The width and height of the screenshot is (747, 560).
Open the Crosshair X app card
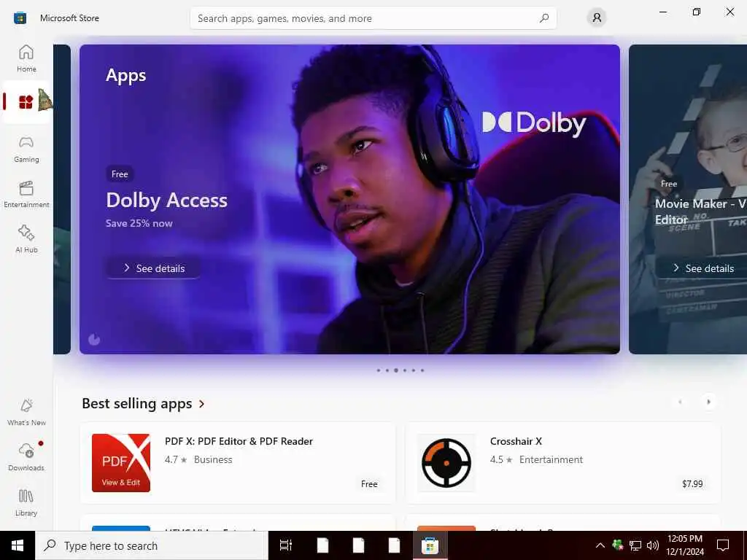(x=563, y=462)
